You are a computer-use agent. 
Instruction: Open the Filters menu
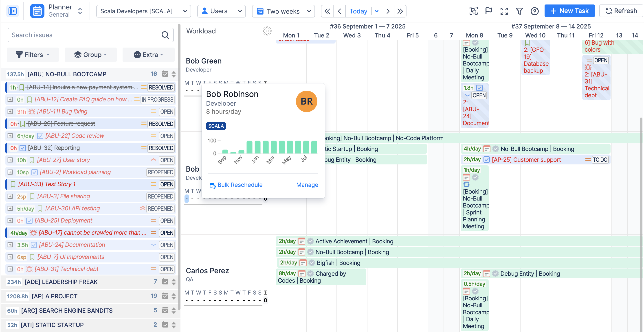point(33,55)
